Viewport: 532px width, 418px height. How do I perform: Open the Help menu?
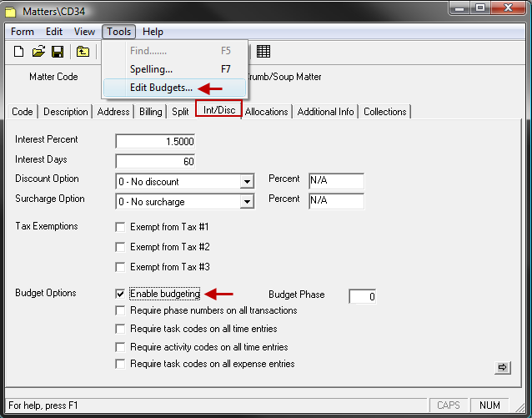[153, 32]
